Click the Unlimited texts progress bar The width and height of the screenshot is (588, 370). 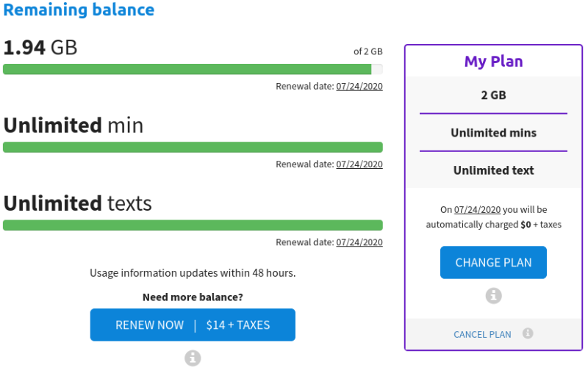[x=193, y=225]
